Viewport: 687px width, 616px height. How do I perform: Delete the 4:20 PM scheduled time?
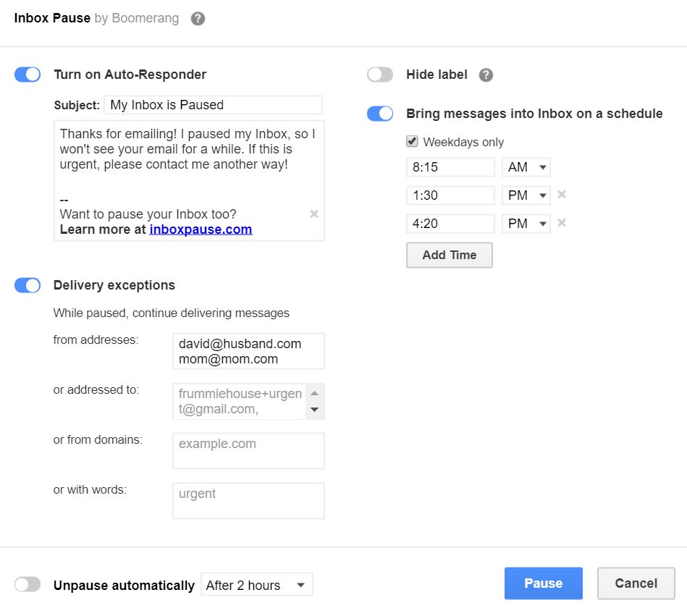(x=562, y=223)
